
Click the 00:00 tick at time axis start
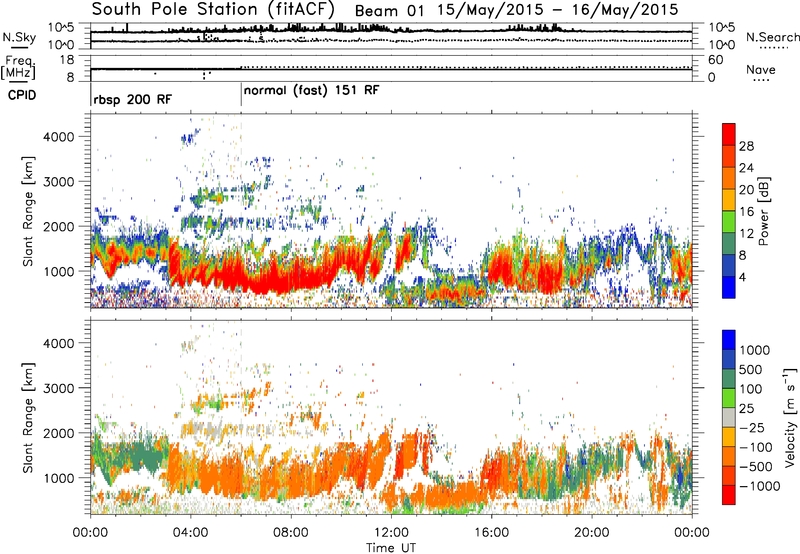(x=90, y=533)
